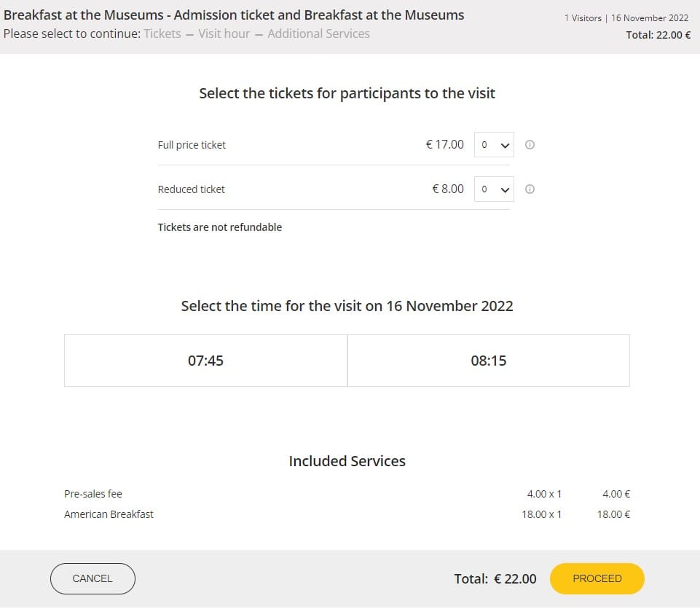Select the American Breakfast service row
700x609 pixels.
(109, 514)
